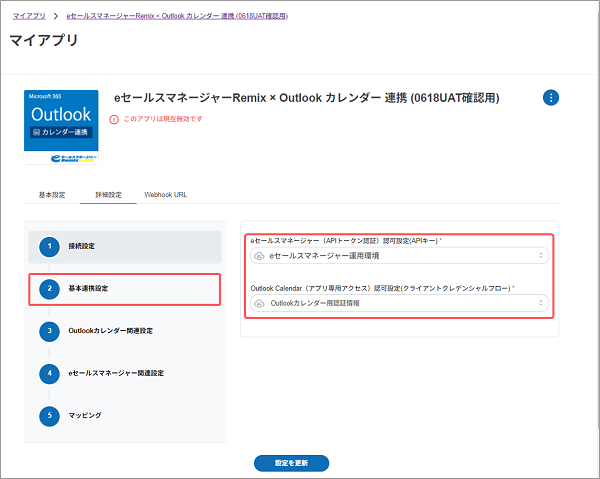Open the 基本連携設定 step
This screenshot has height=479, width=600.
[123, 289]
